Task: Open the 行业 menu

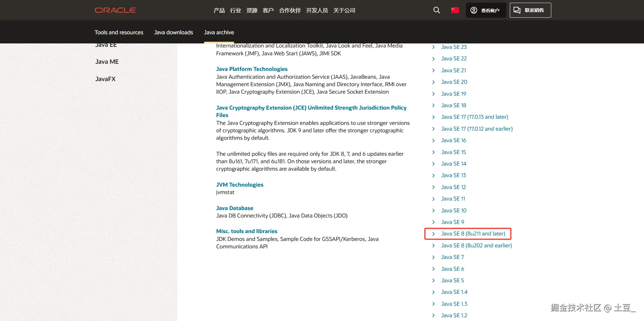Action: point(235,11)
